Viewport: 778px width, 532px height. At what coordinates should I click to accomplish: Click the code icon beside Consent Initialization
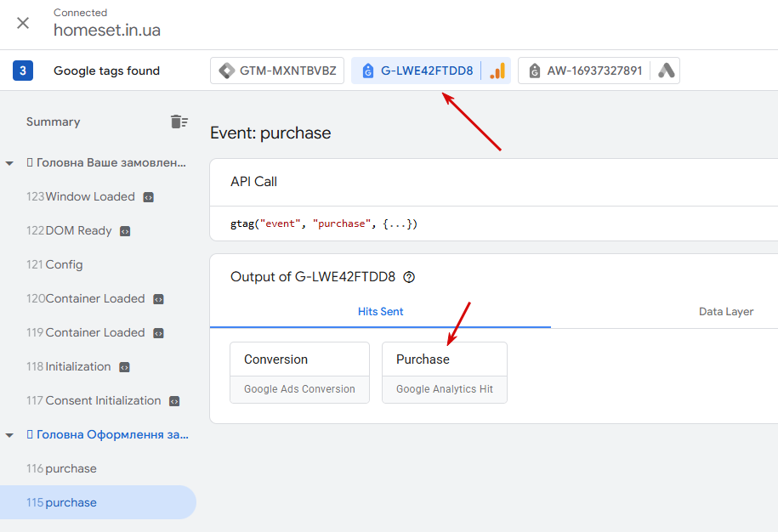click(x=174, y=401)
